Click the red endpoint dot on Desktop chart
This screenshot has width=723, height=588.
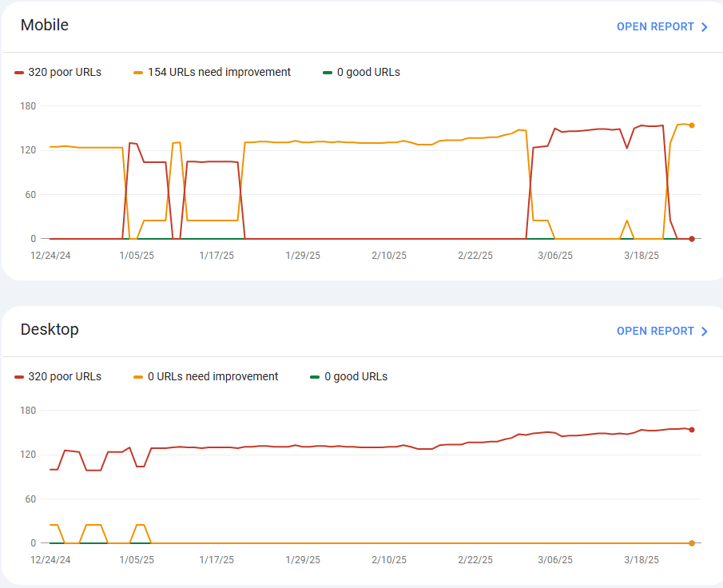[x=692, y=430]
